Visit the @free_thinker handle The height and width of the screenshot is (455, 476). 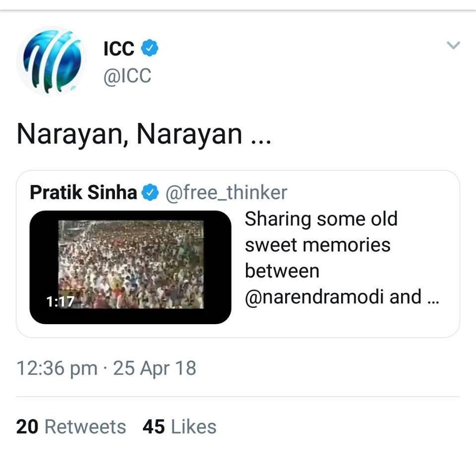(x=226, y=192)
